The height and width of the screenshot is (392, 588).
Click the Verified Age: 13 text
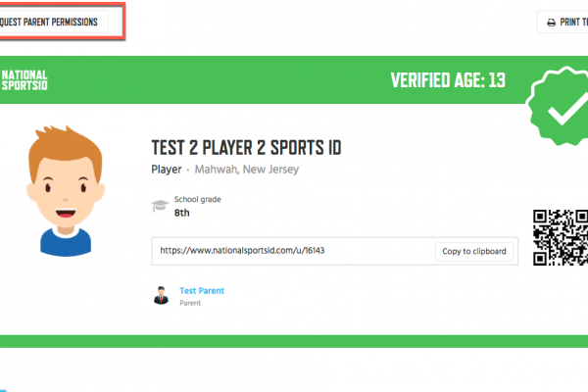(448, 80)
